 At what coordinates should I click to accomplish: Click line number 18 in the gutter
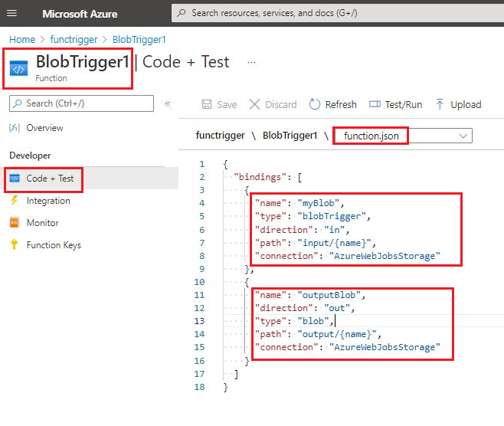[199, 387]
